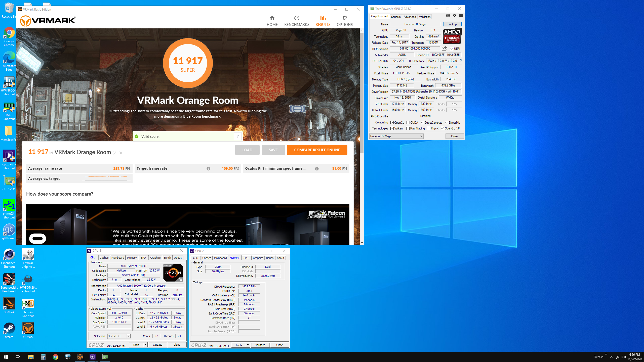This screenshot has width=644, height=362.
Task: Toggle the Ray Tracing checkbox
Action: pyautogui.click(x=408, y=128)
